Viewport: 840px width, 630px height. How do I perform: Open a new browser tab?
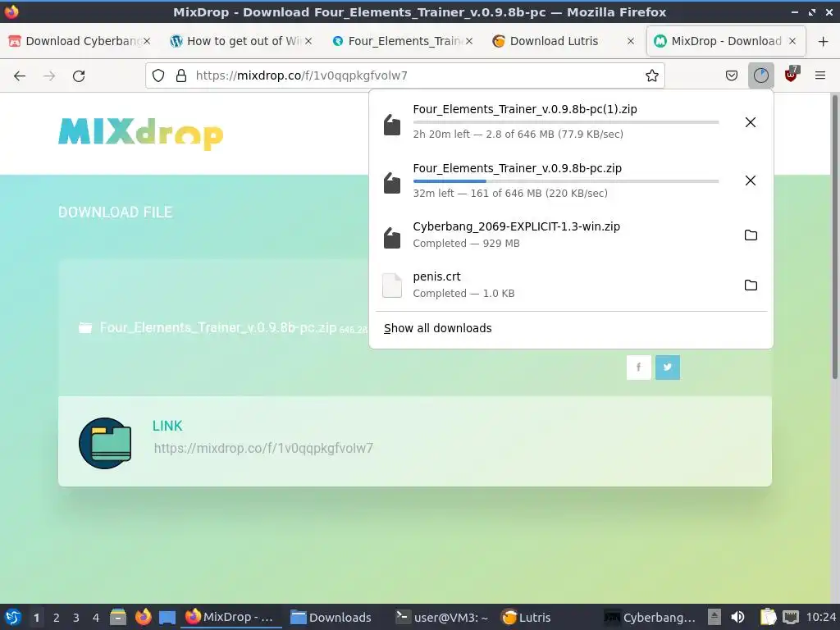point(823,41)
